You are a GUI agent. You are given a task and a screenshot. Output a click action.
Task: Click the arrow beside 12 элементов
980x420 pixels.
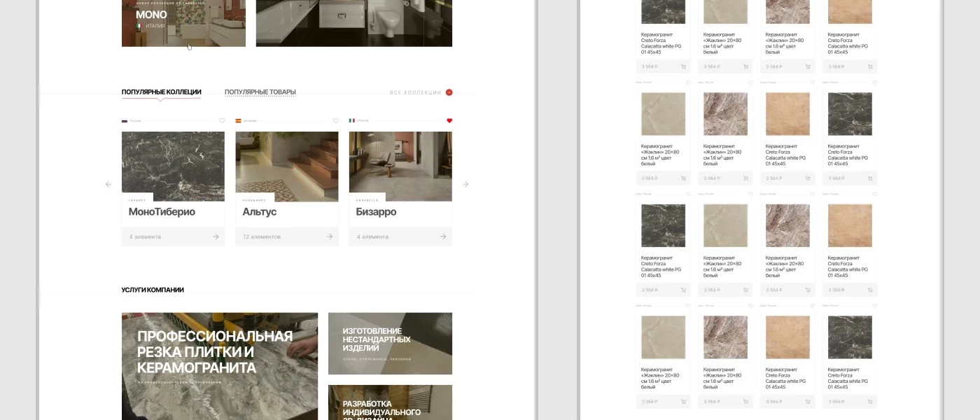(329, 237)
